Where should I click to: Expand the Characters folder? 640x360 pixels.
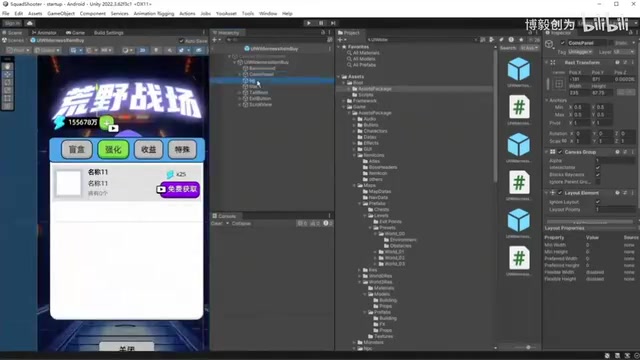tap(355, 131)
